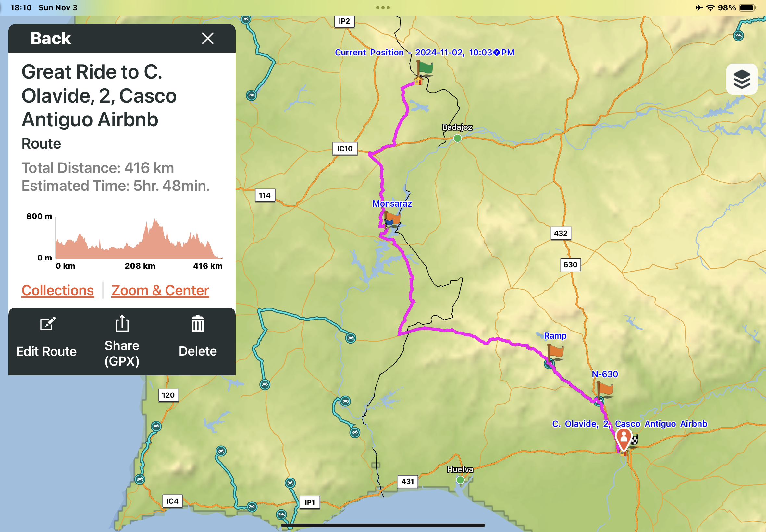
Task: Tap the Edit Route pencil icon
Action: tap(47, 324)
